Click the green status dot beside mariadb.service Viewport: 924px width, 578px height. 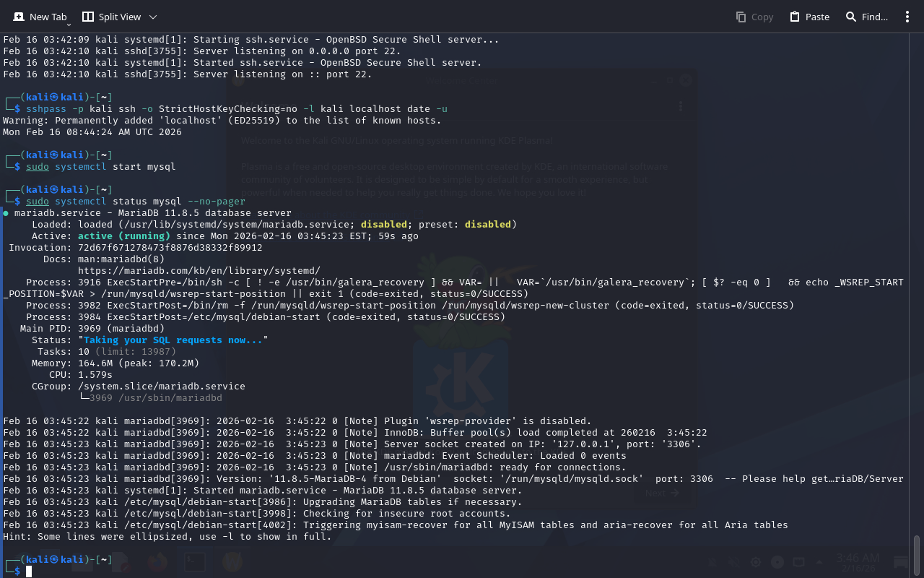pyautogui.click(x=6, y=213)
